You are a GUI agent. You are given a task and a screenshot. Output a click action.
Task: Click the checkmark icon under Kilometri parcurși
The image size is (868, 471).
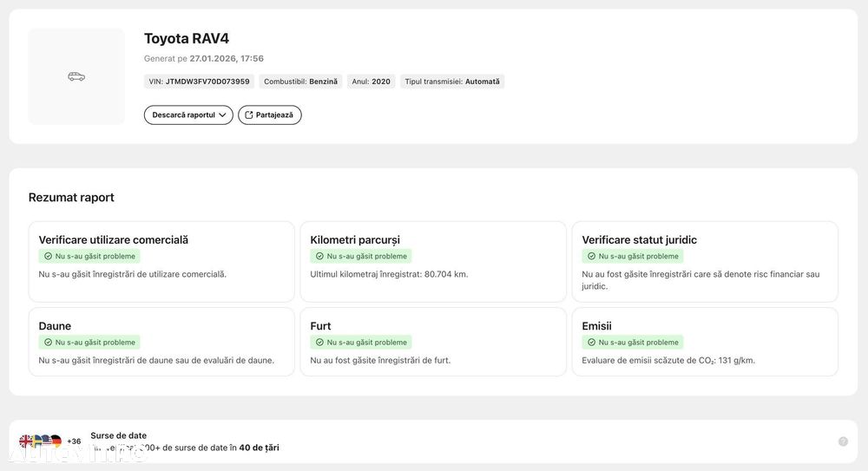tap(319, 257)
